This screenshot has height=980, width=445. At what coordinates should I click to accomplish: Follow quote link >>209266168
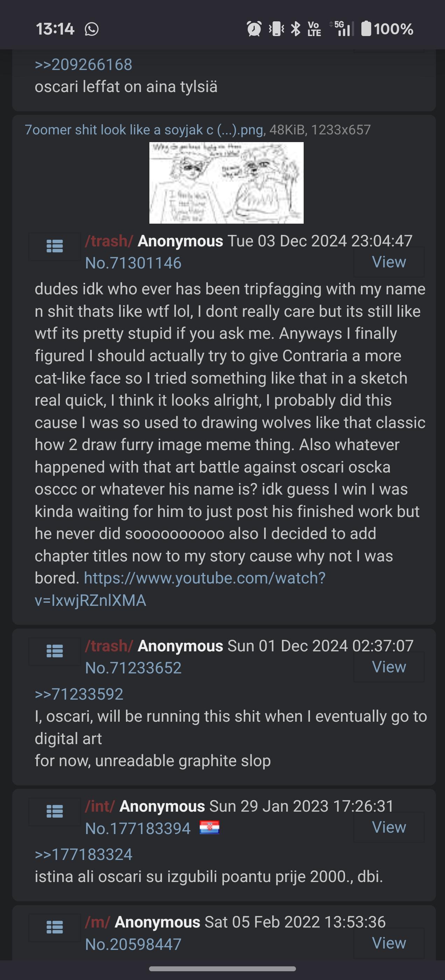83,64
